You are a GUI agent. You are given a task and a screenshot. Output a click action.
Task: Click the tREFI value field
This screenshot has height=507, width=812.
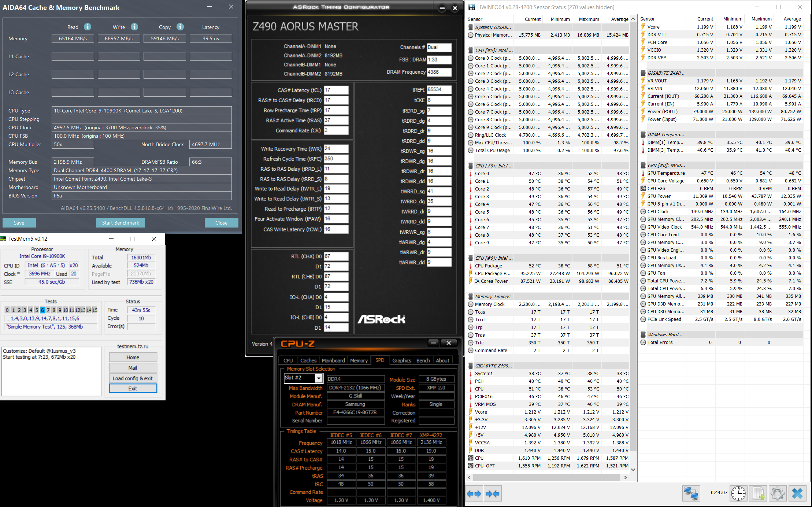pos(439,89)
